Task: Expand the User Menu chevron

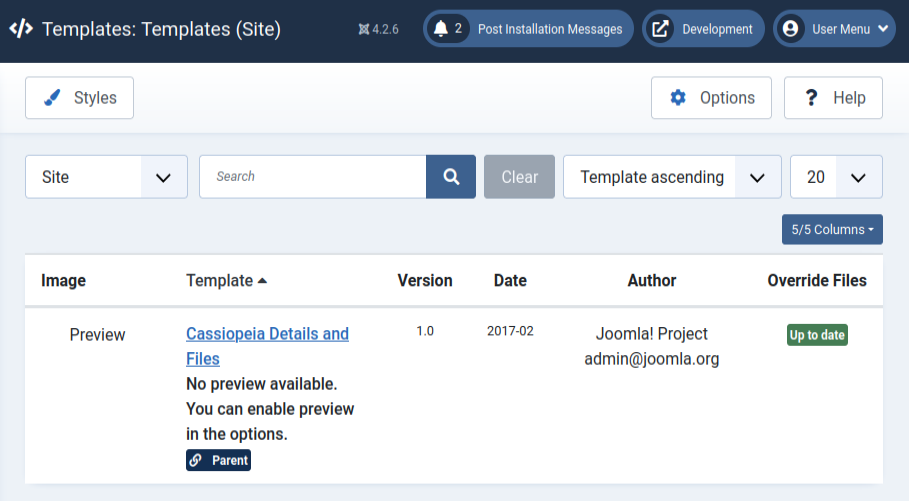Action: point(883,29)
